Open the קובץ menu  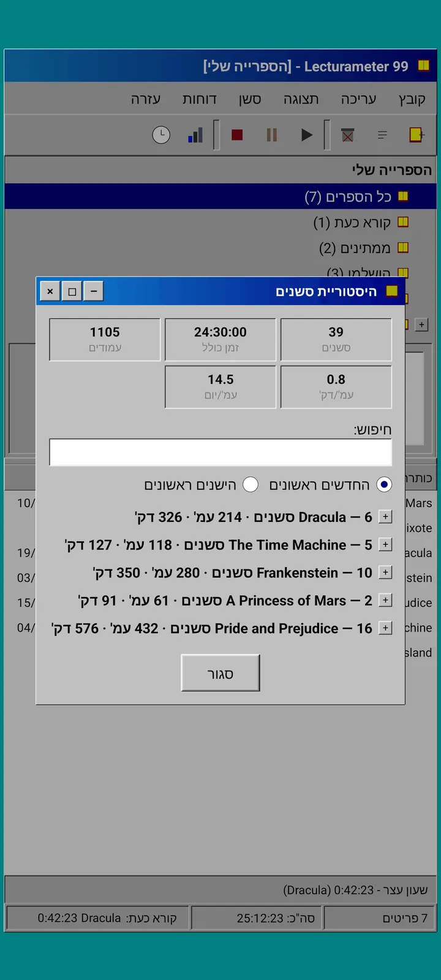pyautogui.click(x=412, y=99)
